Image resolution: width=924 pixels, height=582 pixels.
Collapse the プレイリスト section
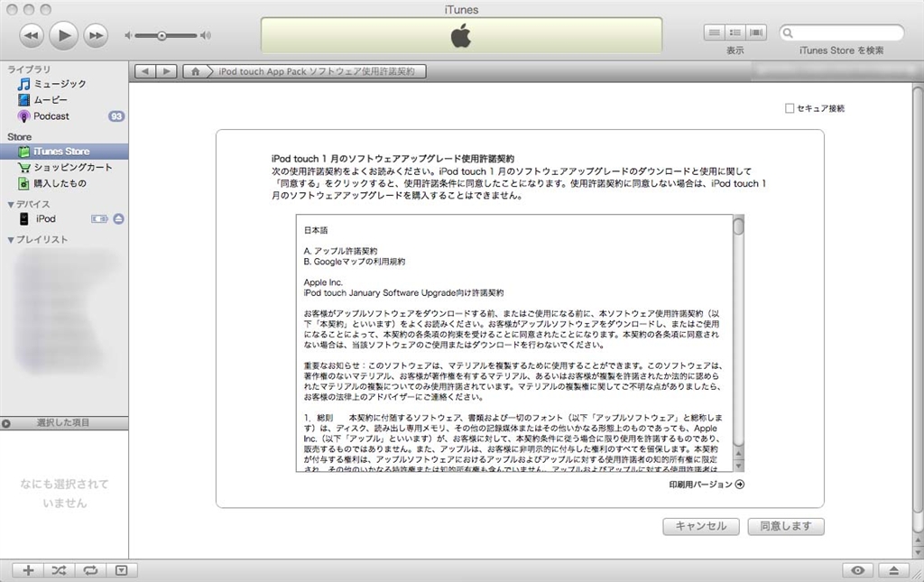coord(11,240)
